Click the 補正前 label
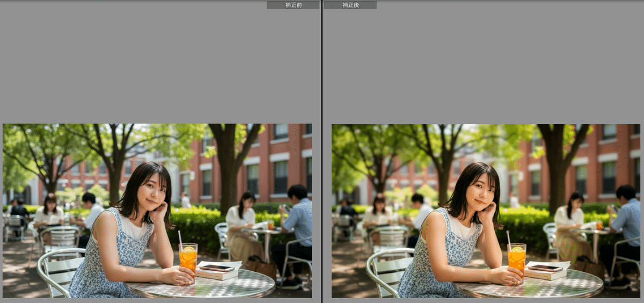 (293, 5)
